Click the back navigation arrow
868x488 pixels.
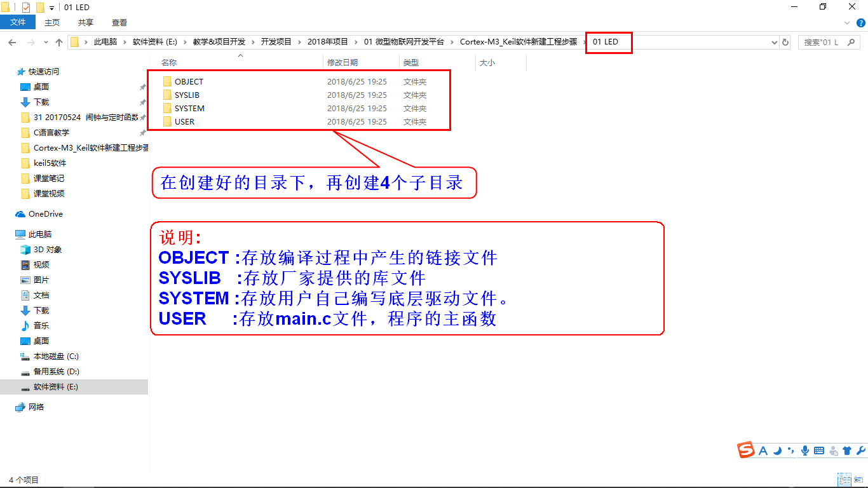(12, 42)
